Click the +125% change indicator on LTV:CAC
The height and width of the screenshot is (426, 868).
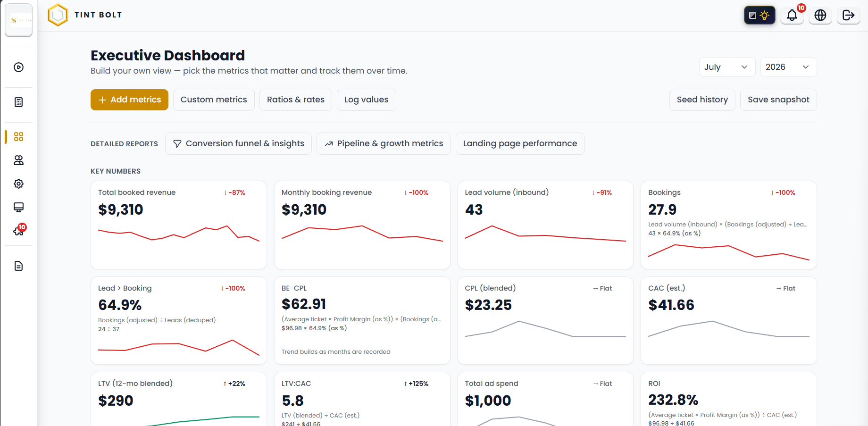[x=416, y=384]
